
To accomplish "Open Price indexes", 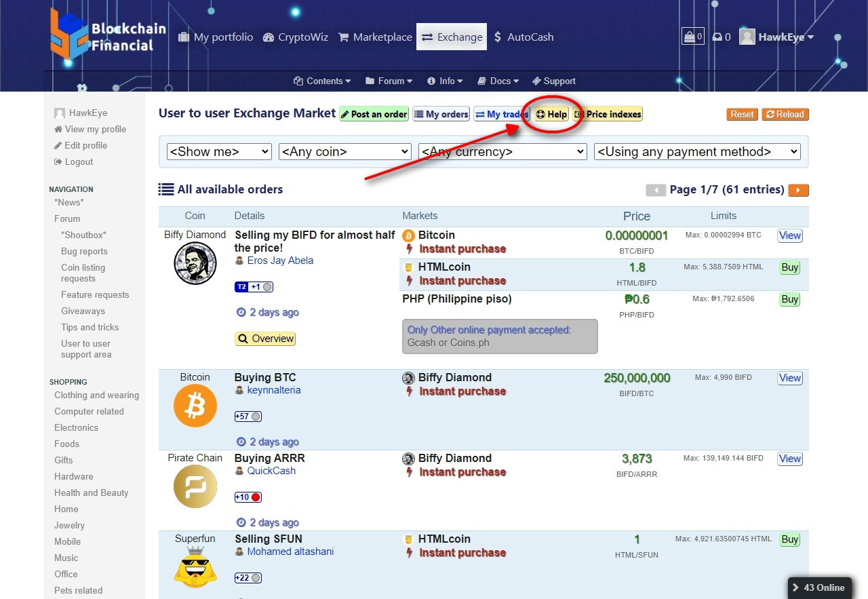I will pos(608,114).
